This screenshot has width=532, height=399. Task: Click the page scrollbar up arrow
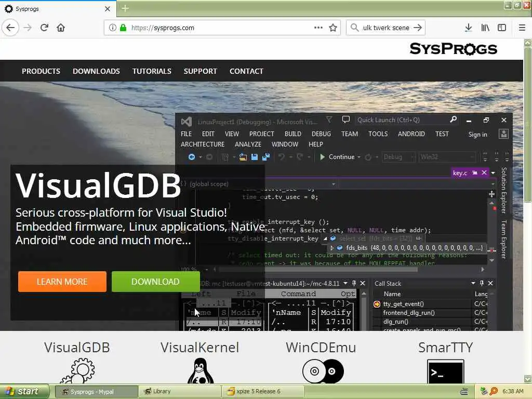coord(528,43)
